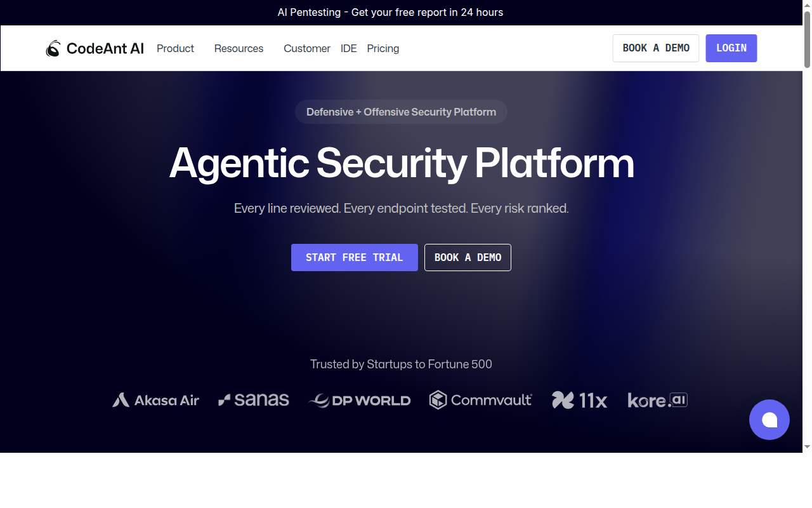This screenshot has height=508, width=812.
Task: Open the Product dropdown menu
Action: tap(175, 48)
